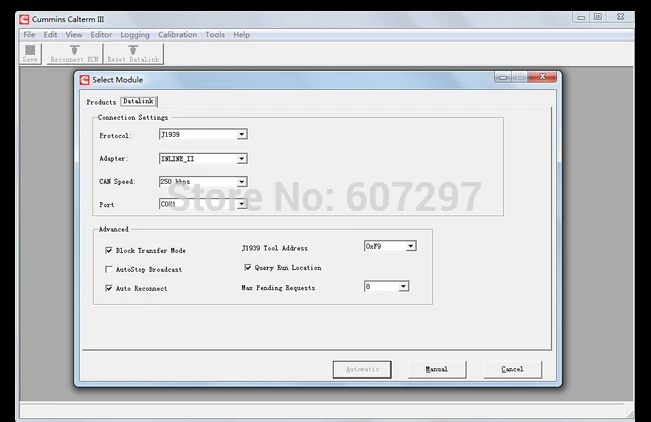Click the 'Advanced' group label
This screenshot has width=651, height=422.
point(114,229)
